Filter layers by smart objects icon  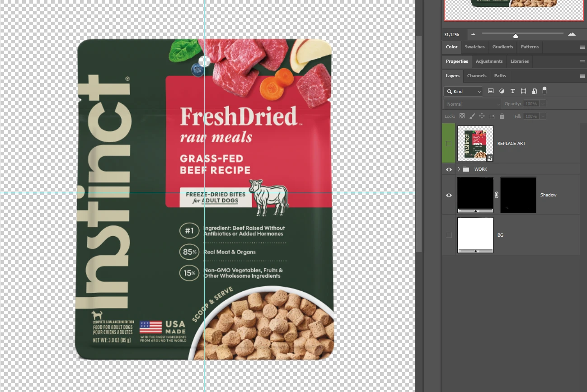535,91
